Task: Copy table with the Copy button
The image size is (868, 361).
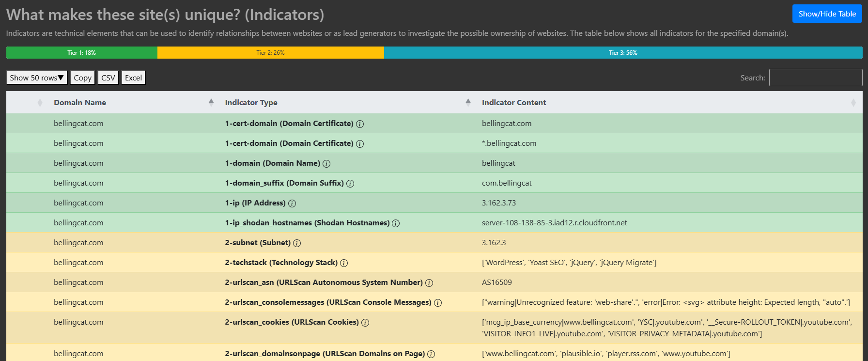Action: (82, 78)
